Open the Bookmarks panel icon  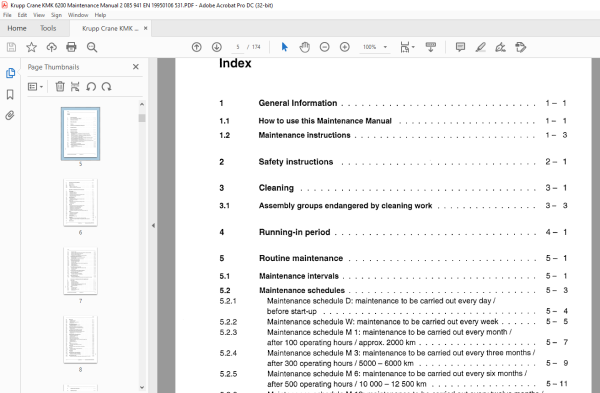point(10,95)
